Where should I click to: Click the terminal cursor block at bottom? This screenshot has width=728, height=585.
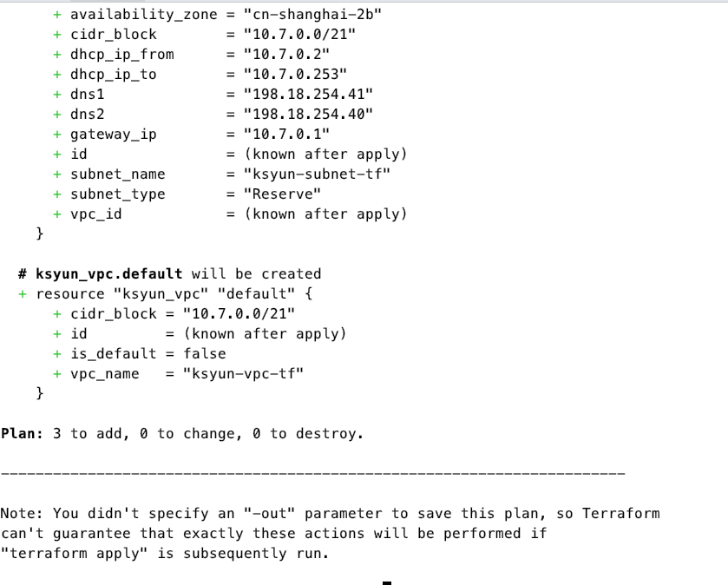(387, 582)
